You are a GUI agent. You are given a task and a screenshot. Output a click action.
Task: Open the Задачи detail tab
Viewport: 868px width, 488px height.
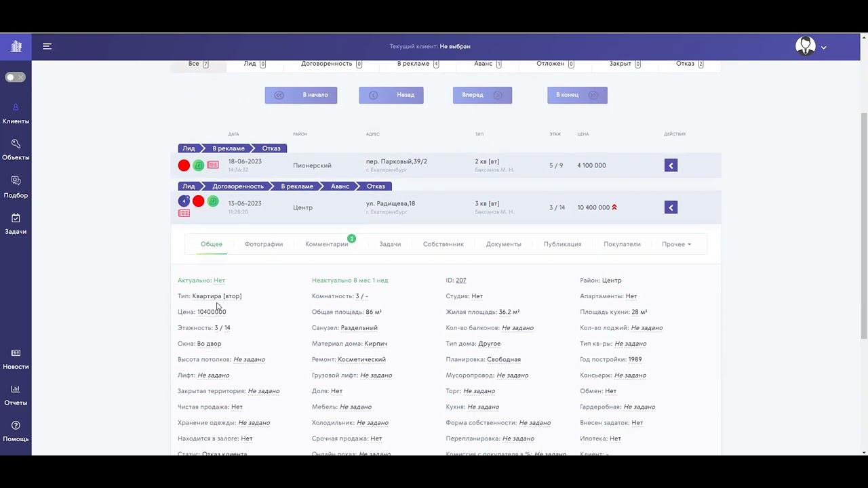(390, 244)
